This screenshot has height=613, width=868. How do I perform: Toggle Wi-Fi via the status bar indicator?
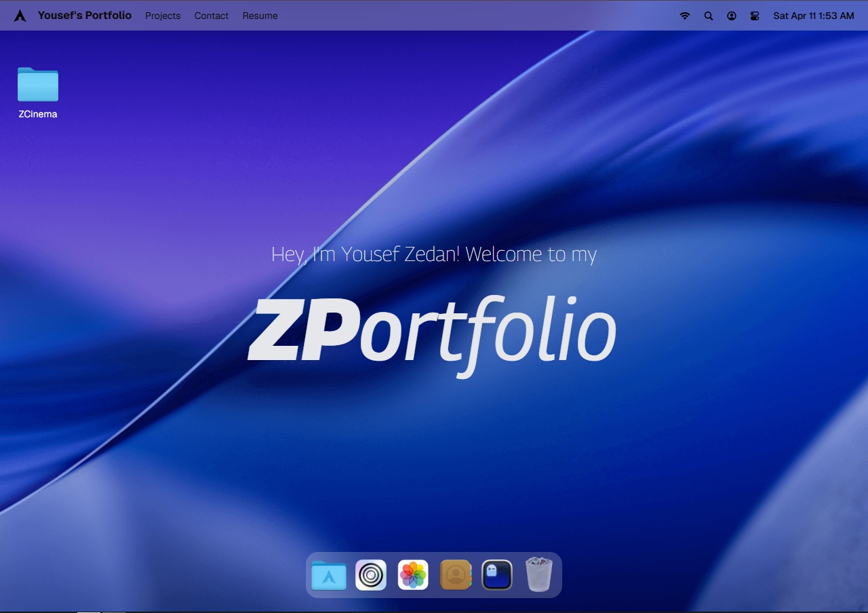[x=686, y=15]
